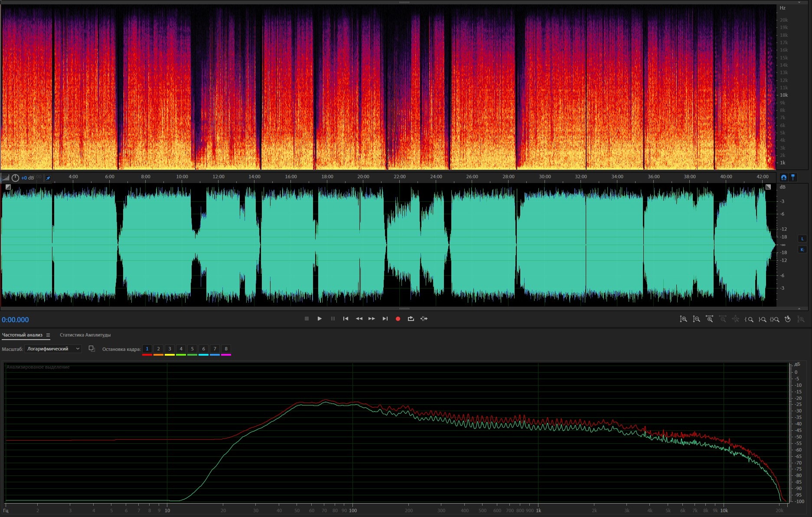The width and height of the screenshot is (812, 517).
Task: Click the magenta swatch under frame 8
Action: click(x=226, y=355)
